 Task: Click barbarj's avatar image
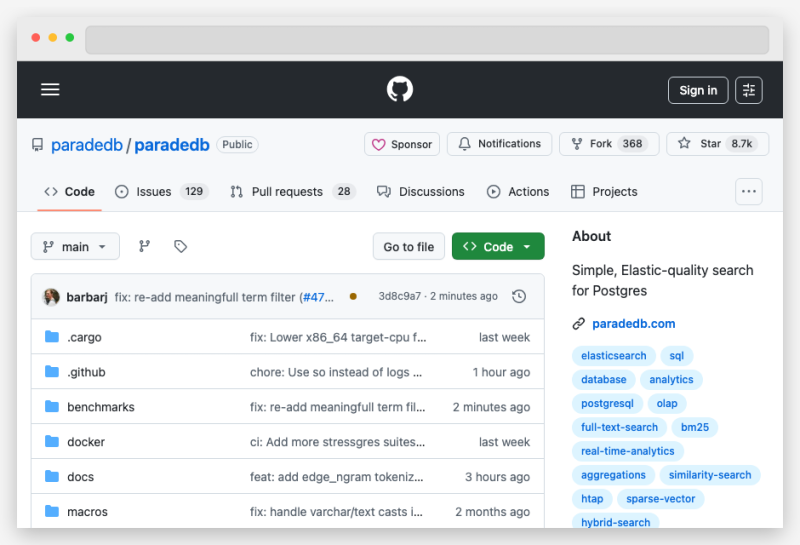[x=51, y=296]
